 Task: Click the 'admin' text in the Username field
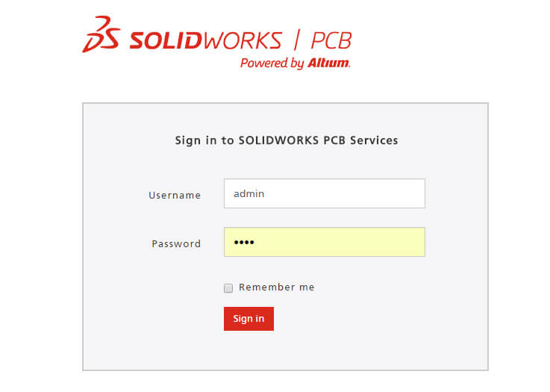click(x=249, y=193)
